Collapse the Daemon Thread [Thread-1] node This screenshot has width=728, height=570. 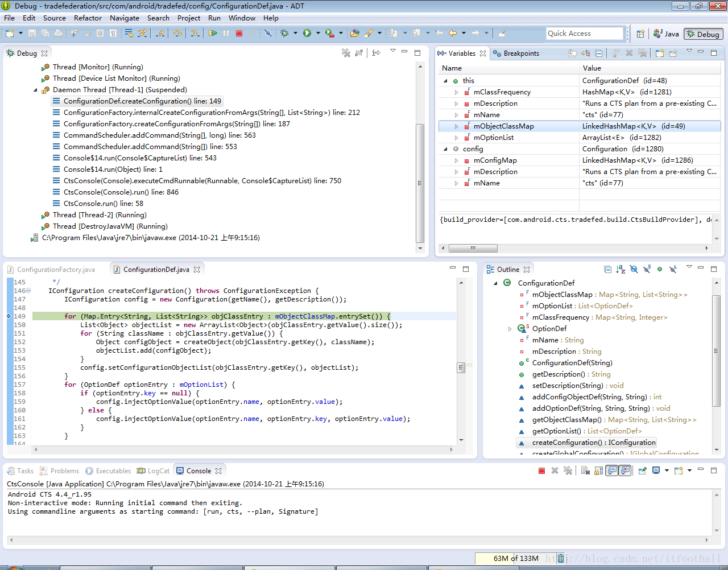(35, 90)
